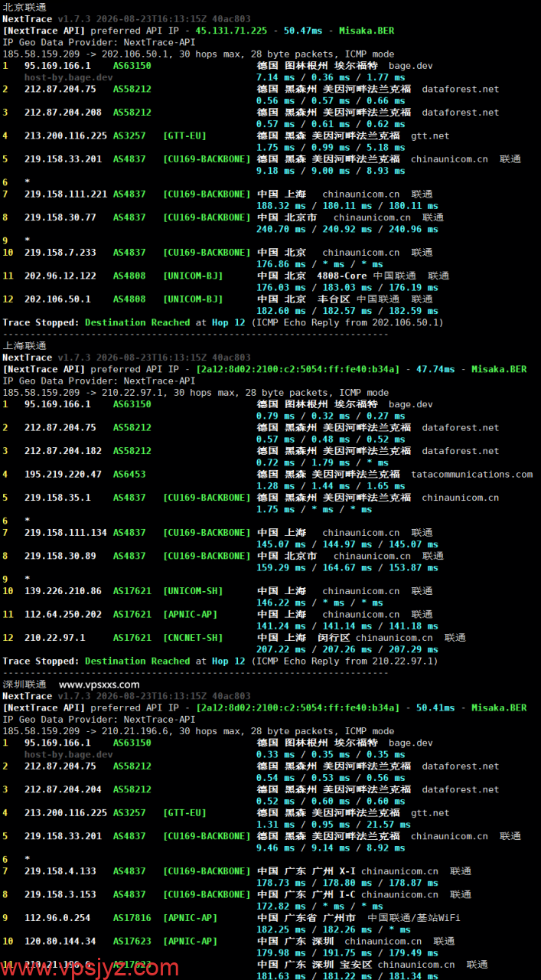Click the tatacommunications.com hostname
Image resolution: width=541 pixels, height=980 pixels.
(x=471, y=475)
